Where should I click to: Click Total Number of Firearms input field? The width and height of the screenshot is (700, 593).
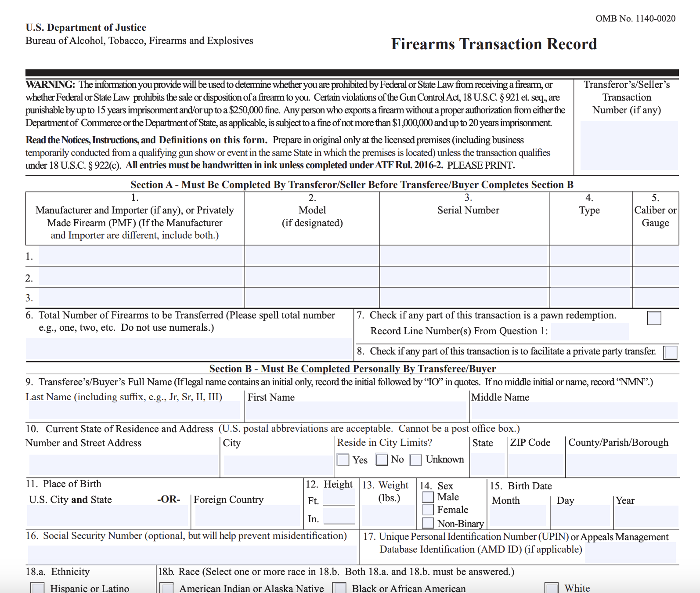tap(189, 349)
